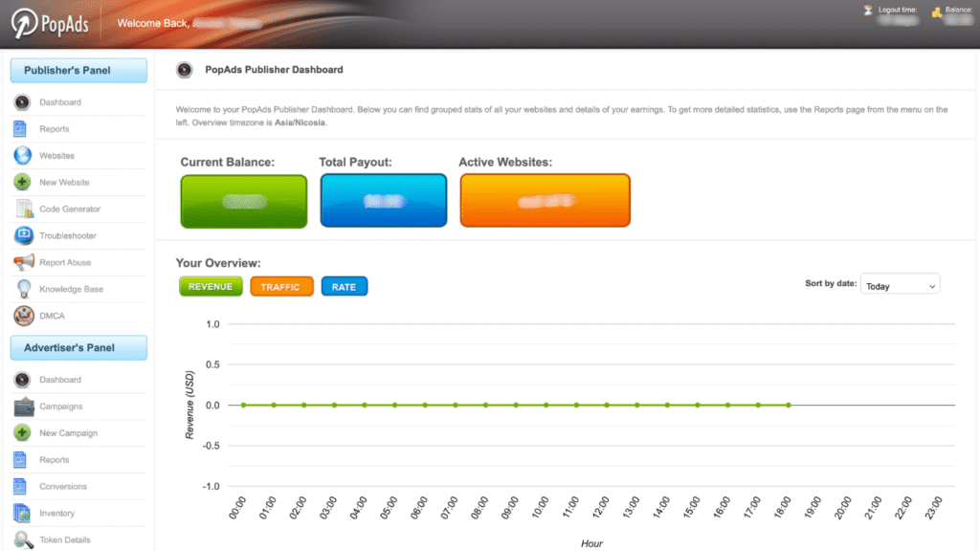
Task: Open the Conversions link
Action: (63, 487)
